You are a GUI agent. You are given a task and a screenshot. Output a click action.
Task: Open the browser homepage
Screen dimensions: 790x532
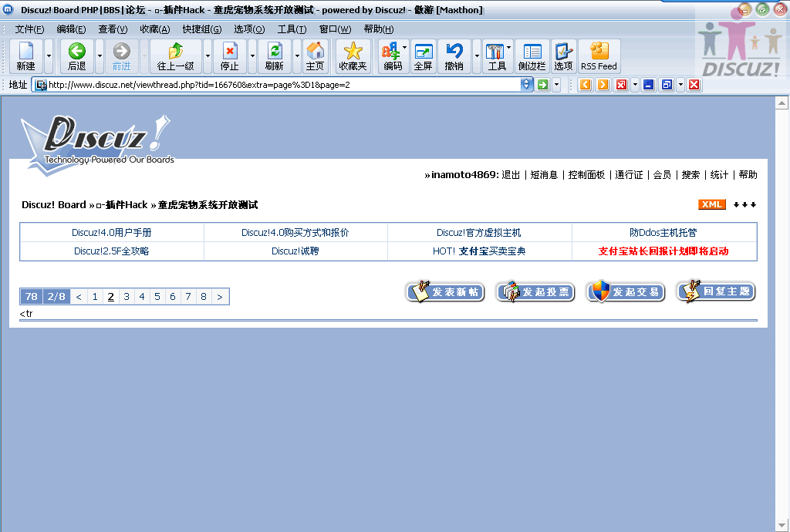point(315,56)
